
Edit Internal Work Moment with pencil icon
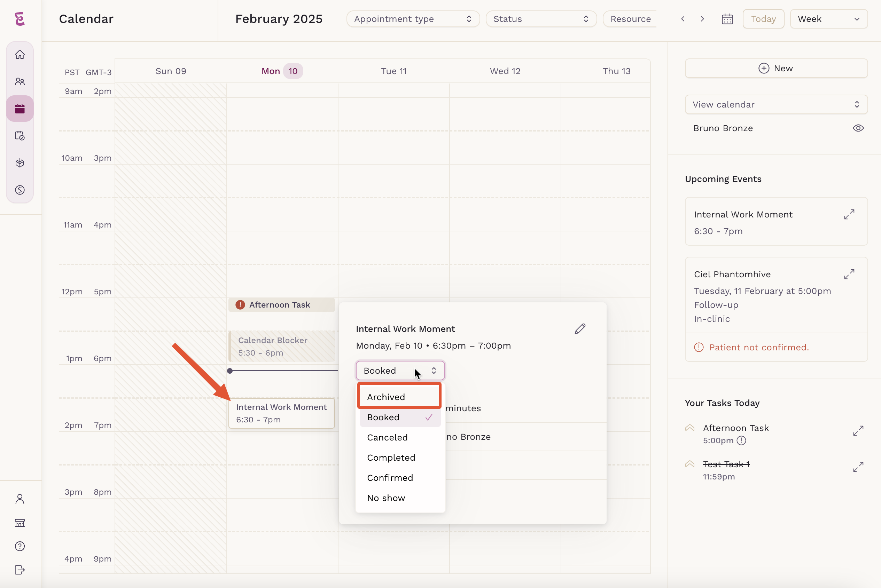[580, 329]
